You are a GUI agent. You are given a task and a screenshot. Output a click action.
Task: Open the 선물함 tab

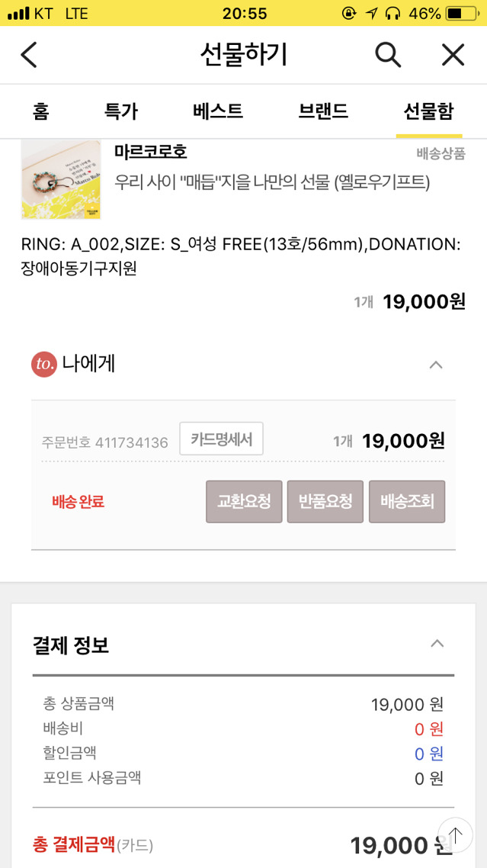(428, 111)
